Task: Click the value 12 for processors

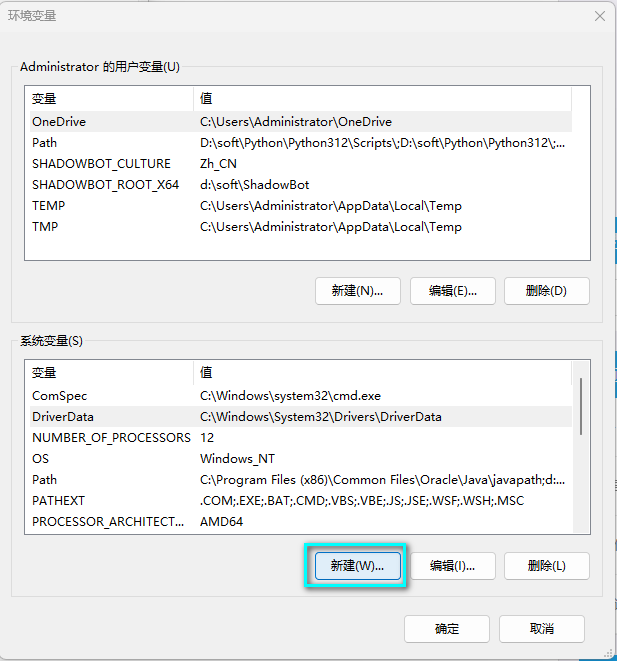Action: click(x=207, y=438)
